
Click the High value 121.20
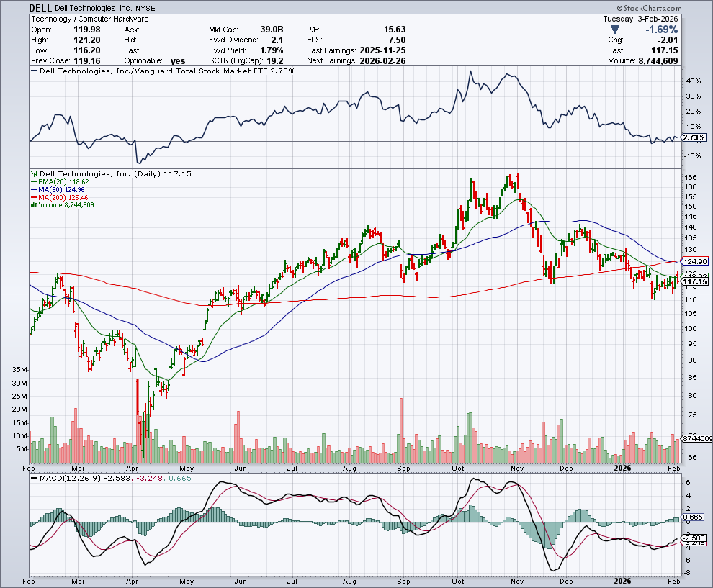click(87, 40)
